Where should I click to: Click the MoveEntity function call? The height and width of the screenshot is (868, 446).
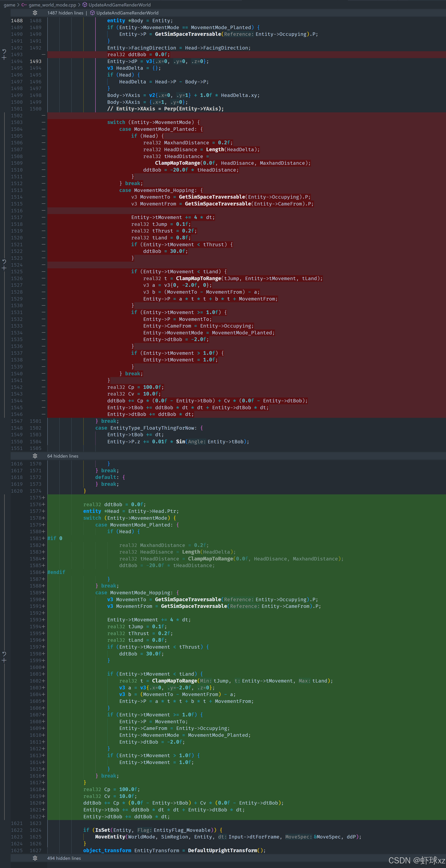pos(110,837)
